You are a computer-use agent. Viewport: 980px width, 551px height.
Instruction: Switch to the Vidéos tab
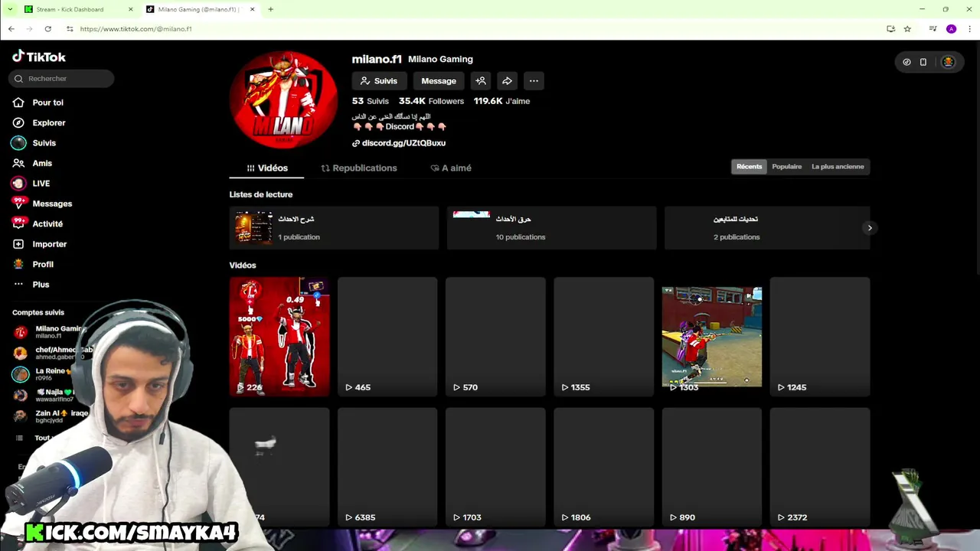point(266,168)
